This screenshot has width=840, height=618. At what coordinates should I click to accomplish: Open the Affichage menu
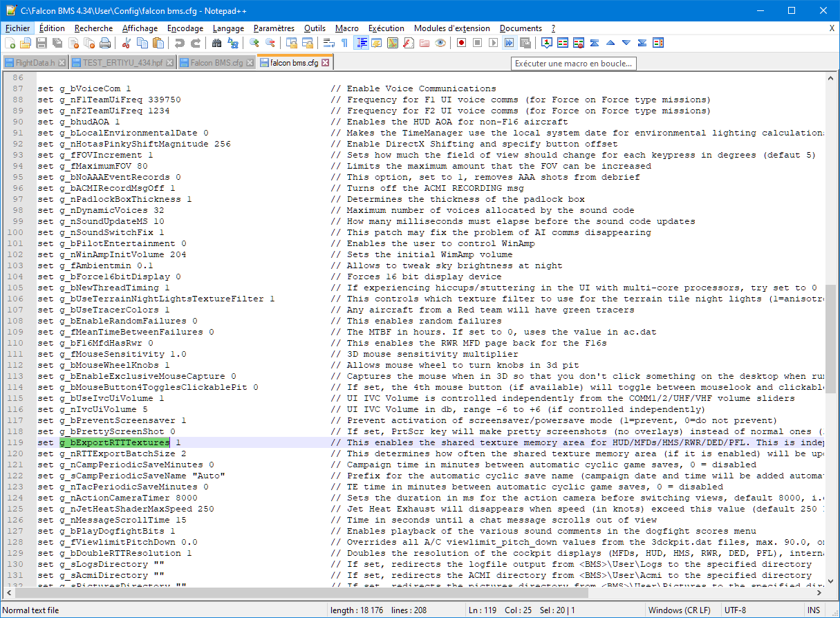pyautogui.click(x=140, y=28)
